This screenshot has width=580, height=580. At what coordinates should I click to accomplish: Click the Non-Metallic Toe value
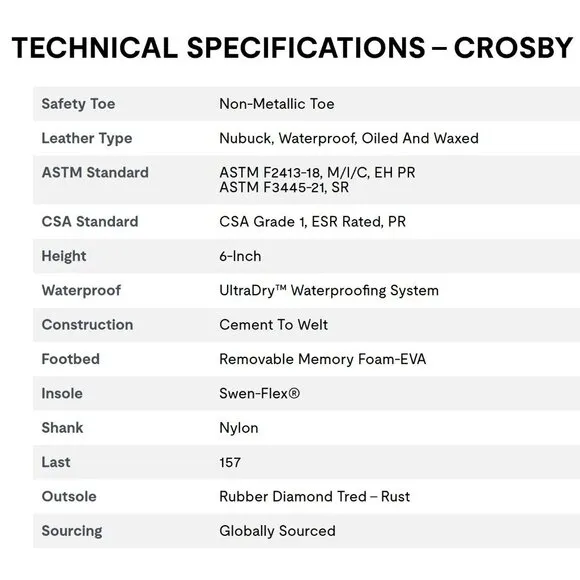coord(277,104)
